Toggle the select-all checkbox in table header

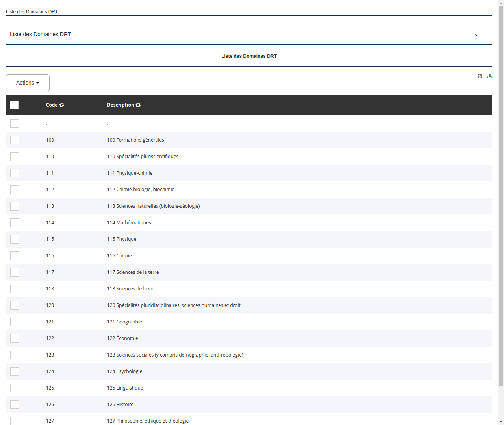(x=14, y=105)
